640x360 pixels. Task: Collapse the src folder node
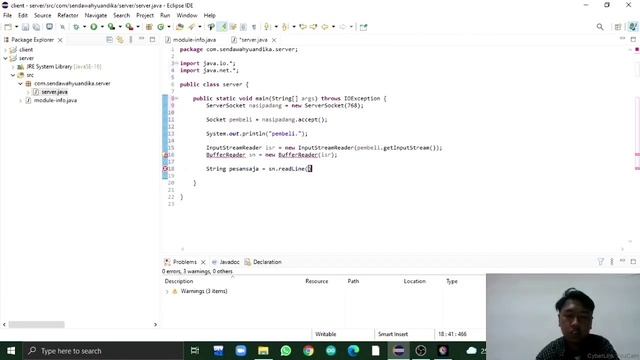pyautogui.click(x=13, y=75)
